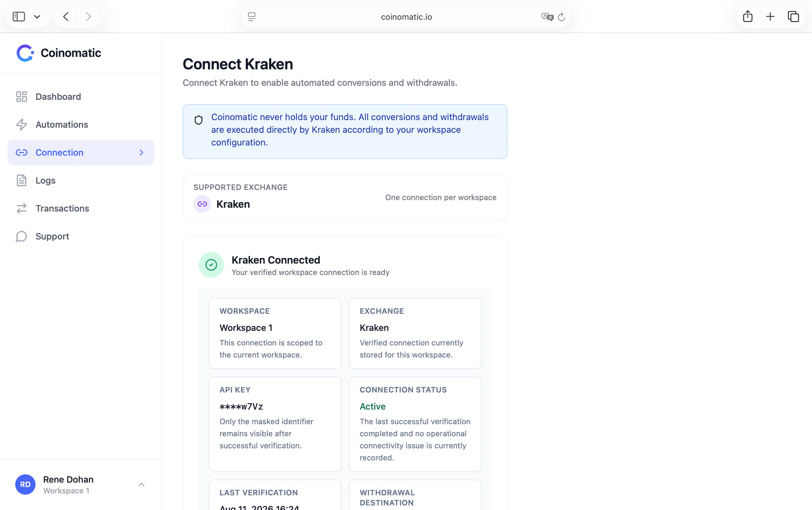
Task: Click the translate icon in address bar
Action: 547,17
